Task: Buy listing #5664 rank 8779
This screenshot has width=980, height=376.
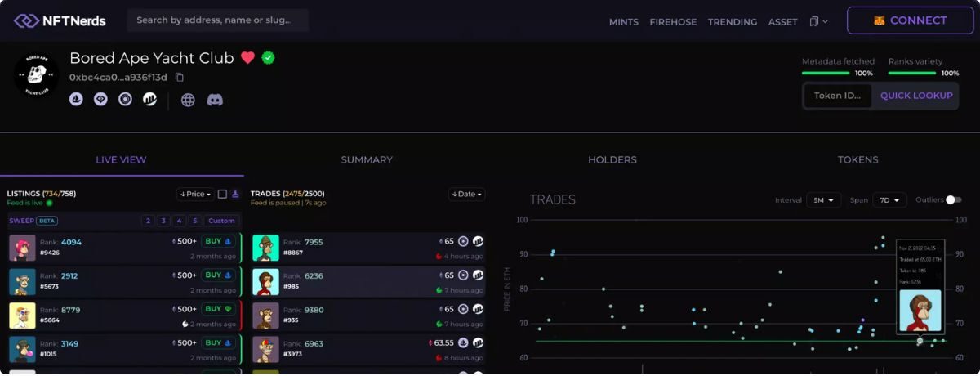Action: point(217,309)
